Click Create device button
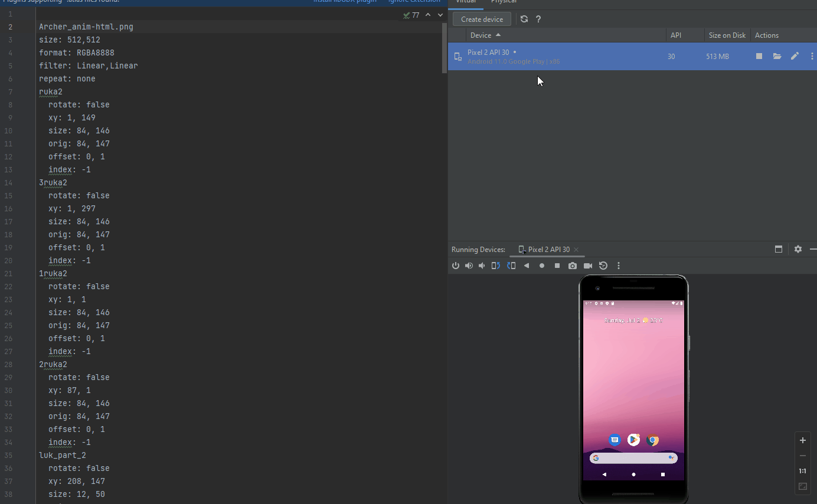Viewport: 817px width, 504px height. [482, 19]
